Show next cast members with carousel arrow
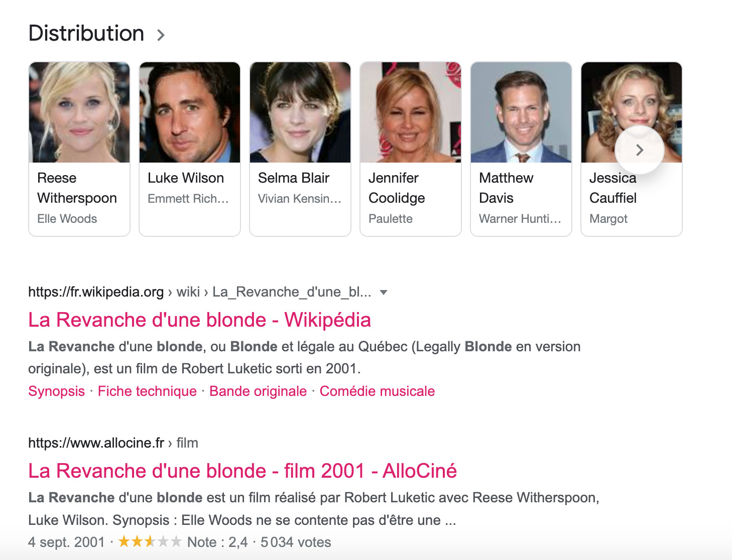The width and height of the screenshot is (732, 560). point(639,150)
